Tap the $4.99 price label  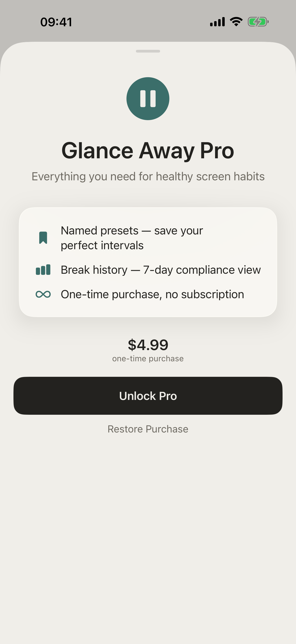[148, 345]
